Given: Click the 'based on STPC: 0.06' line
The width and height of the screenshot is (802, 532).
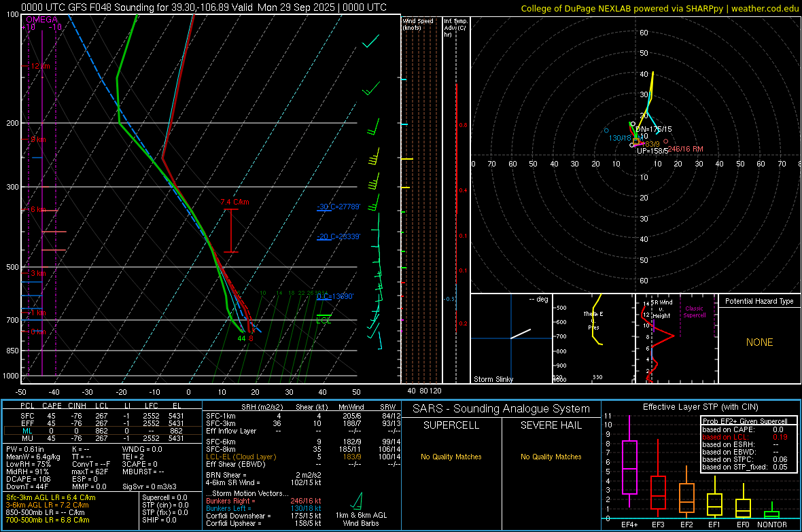Looking at the screenshot, I should (745, 459).
